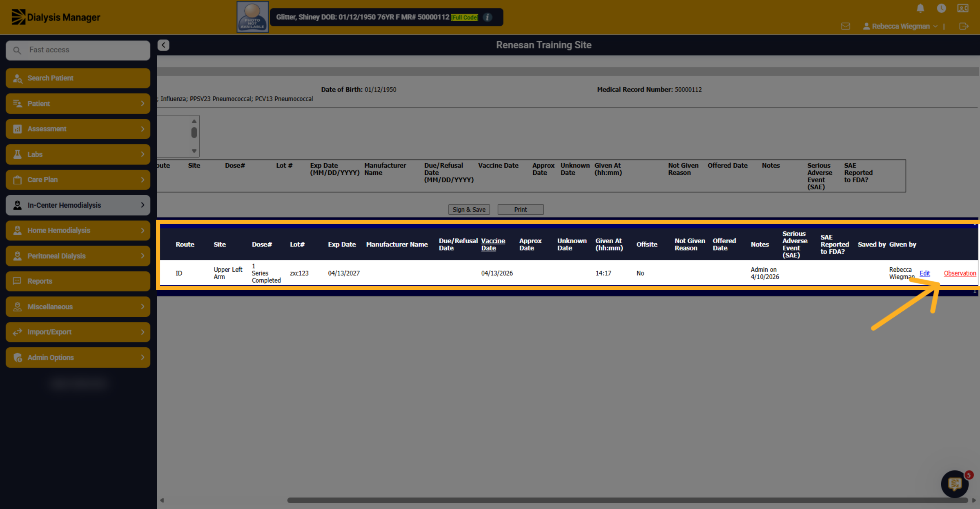Click the patient photo thumbnail

(x=252, y=17)
